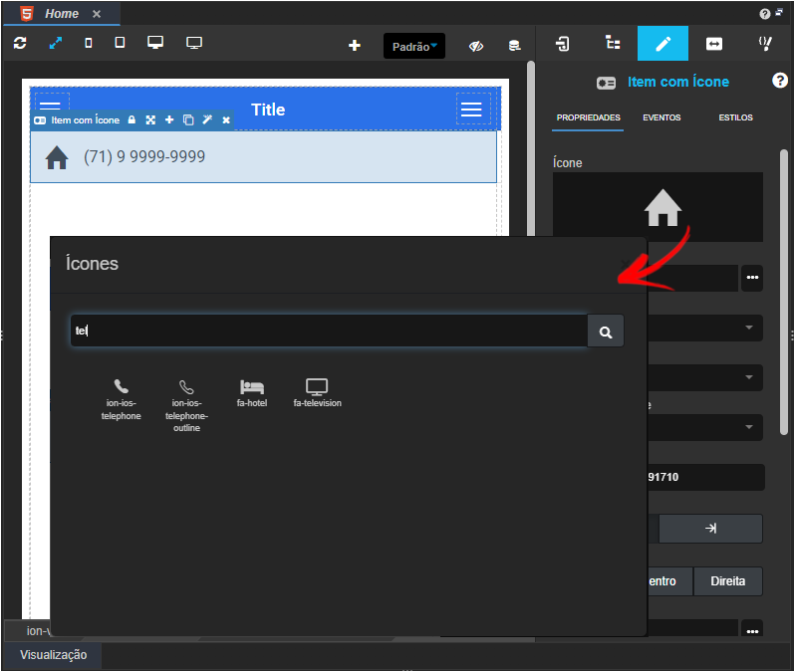This screenshot has width=795, height=672.
Task: Click the help icon at top right
Action: pos(764,14)
